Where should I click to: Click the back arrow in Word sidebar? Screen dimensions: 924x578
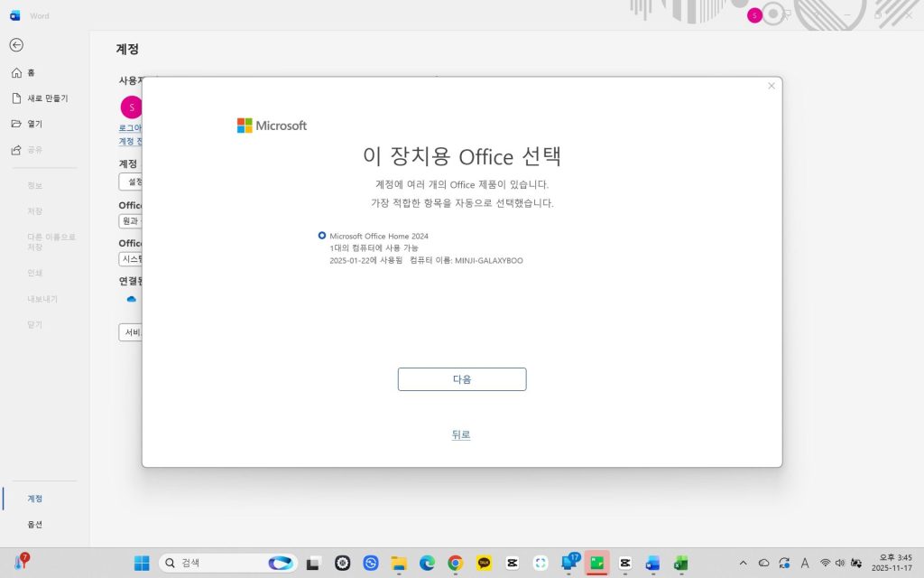pos(16,45)
